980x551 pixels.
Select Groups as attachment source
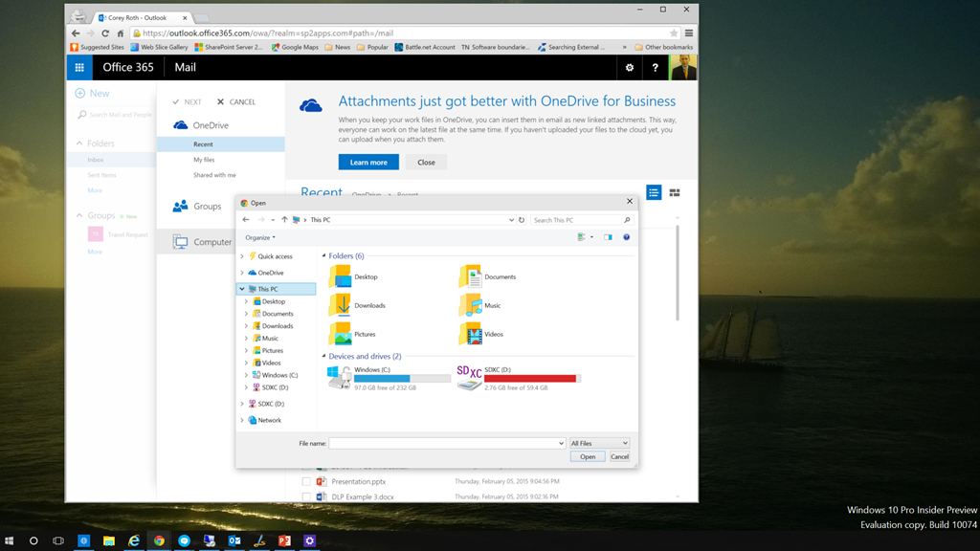(197, 207)
